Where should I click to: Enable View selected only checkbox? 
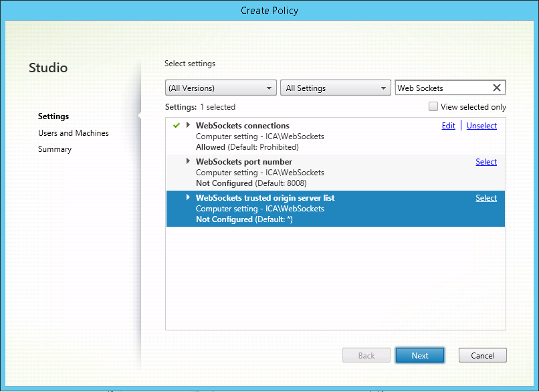click(x=433, y=106)
